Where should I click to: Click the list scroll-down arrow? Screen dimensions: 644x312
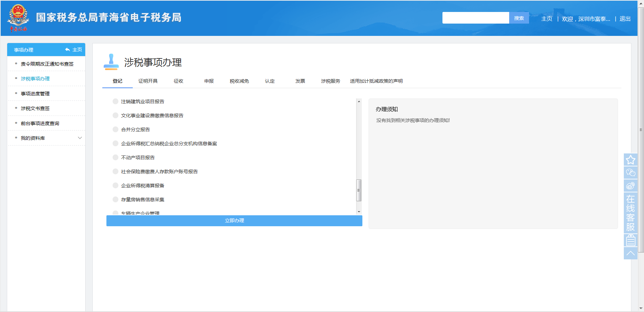pos(359,212)
